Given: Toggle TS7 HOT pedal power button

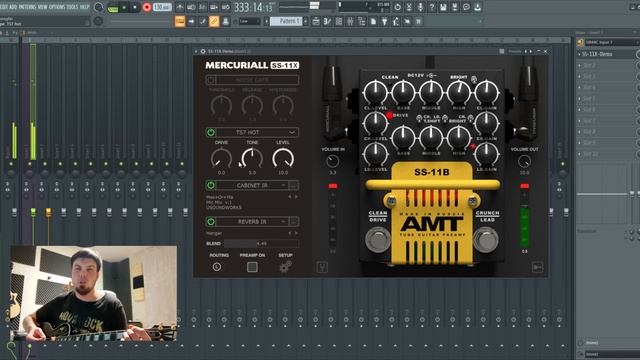Looking at the screenshot, I should (211, 133).
